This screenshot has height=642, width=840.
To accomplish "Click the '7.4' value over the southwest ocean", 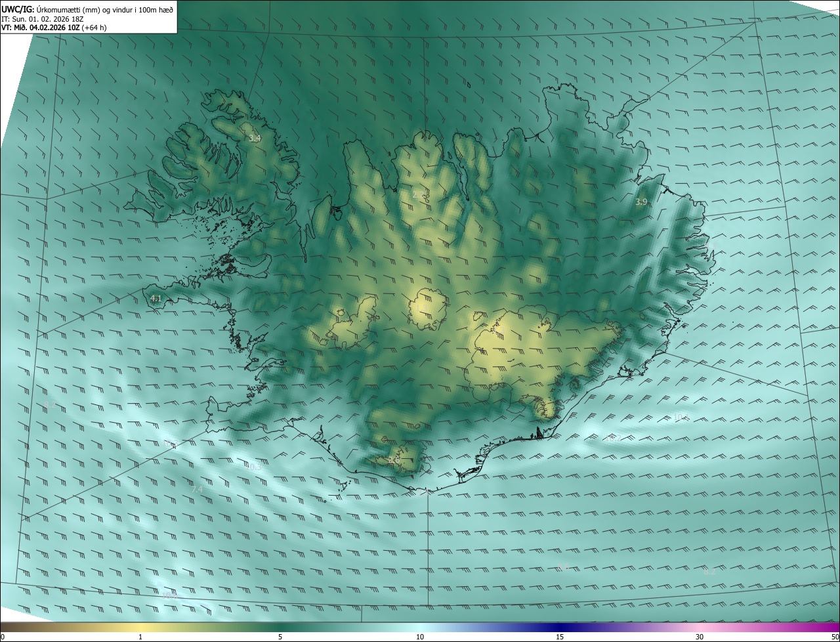I will 197,490.
